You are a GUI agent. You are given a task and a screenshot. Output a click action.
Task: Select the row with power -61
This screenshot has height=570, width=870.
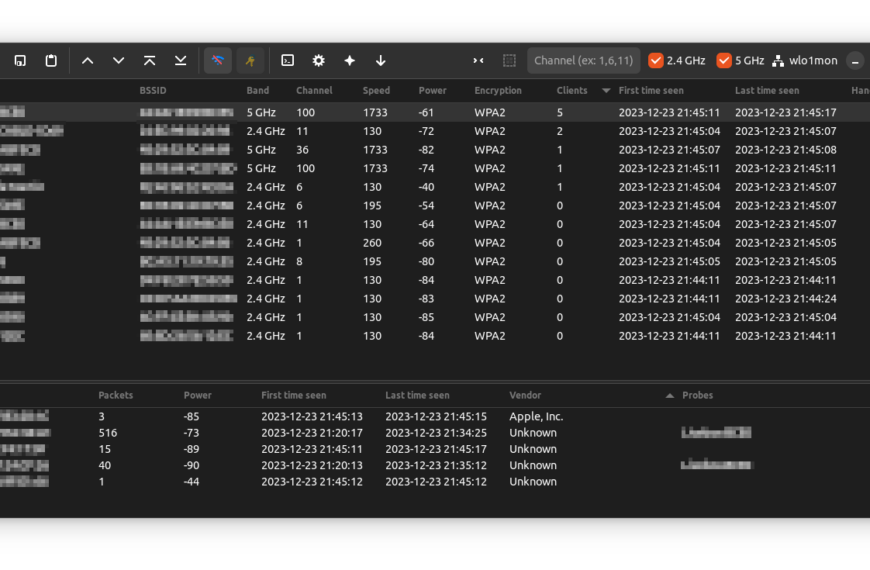(x=435, y=113)
